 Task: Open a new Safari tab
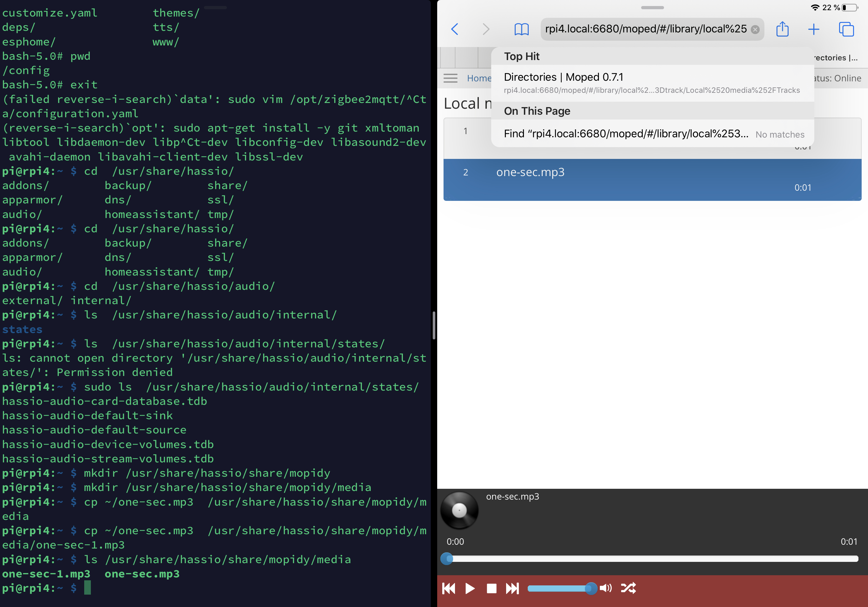click(x=814, y=29)
